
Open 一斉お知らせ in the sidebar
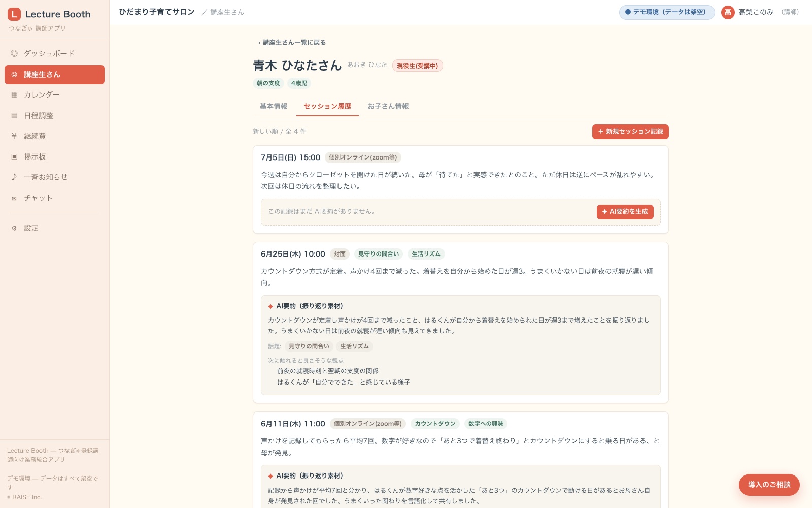pos(54,177)
